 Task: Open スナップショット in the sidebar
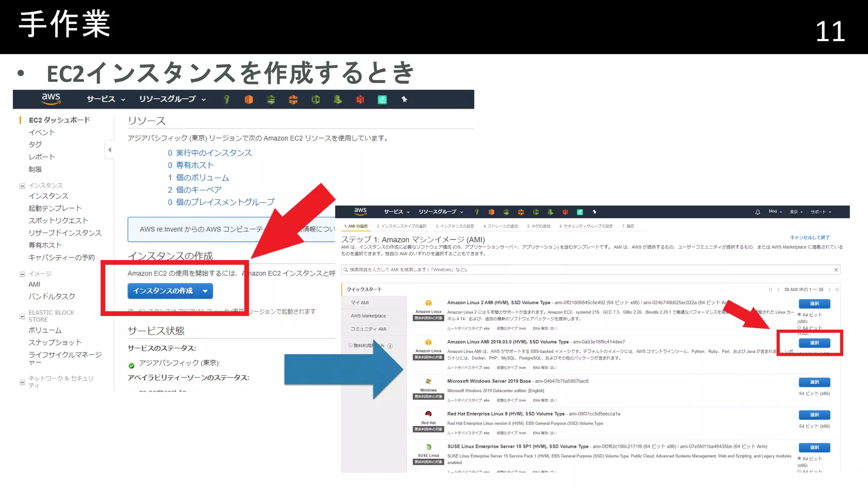(x=55, y=342)
